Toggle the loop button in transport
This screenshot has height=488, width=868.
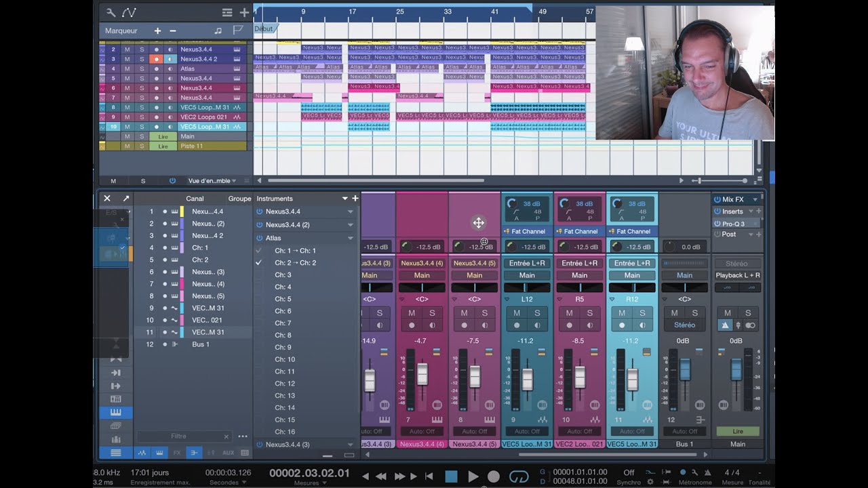pyautogui.click(x=519, y=476)
